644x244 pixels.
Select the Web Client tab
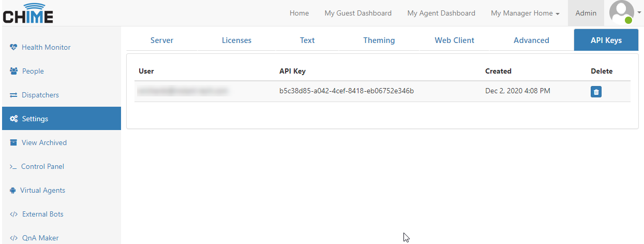454,40
